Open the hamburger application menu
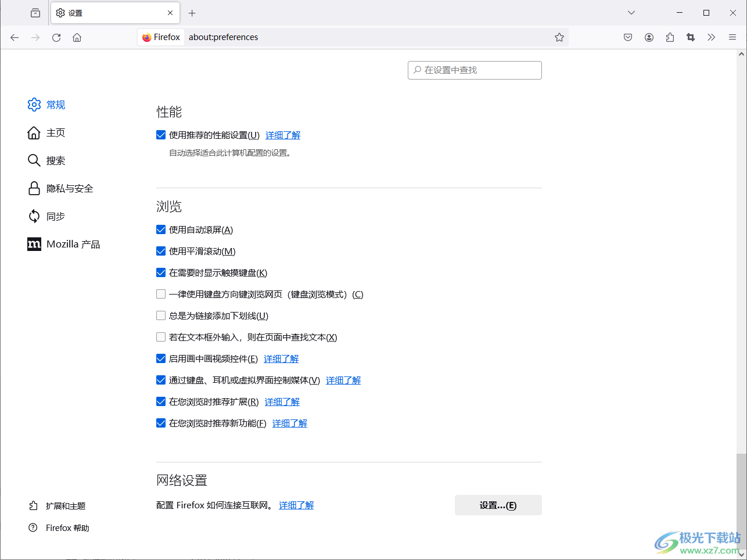The height and width of the screenshot is (560, 747). coord(732,37)
